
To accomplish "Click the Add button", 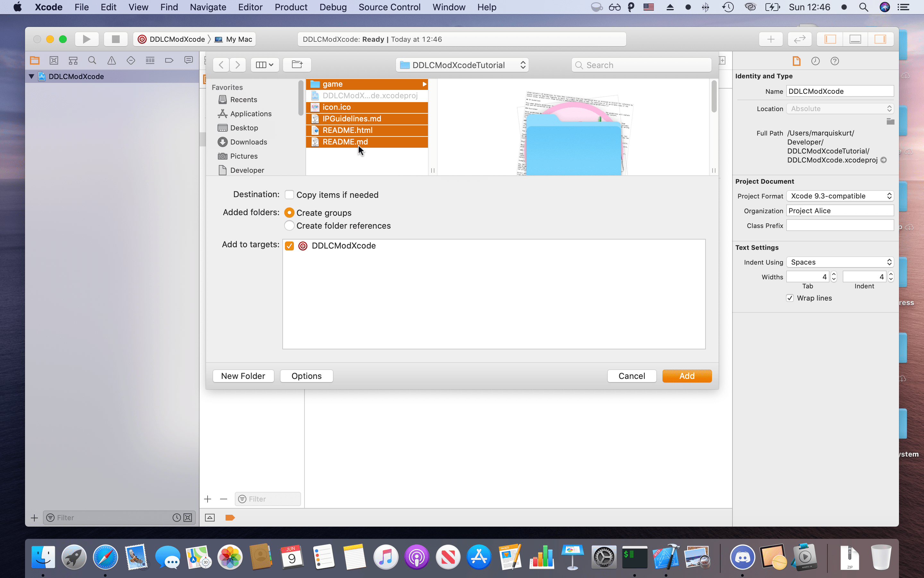I will pos(687,376).
